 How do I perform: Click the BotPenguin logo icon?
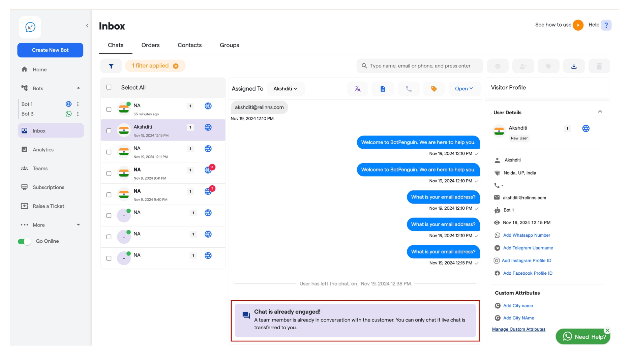click(30, 27)
